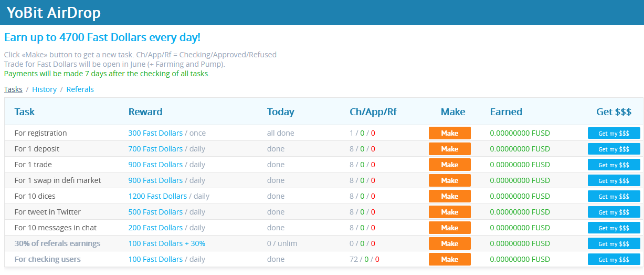Click Make for the Twitter tweet task

[450, 212]
